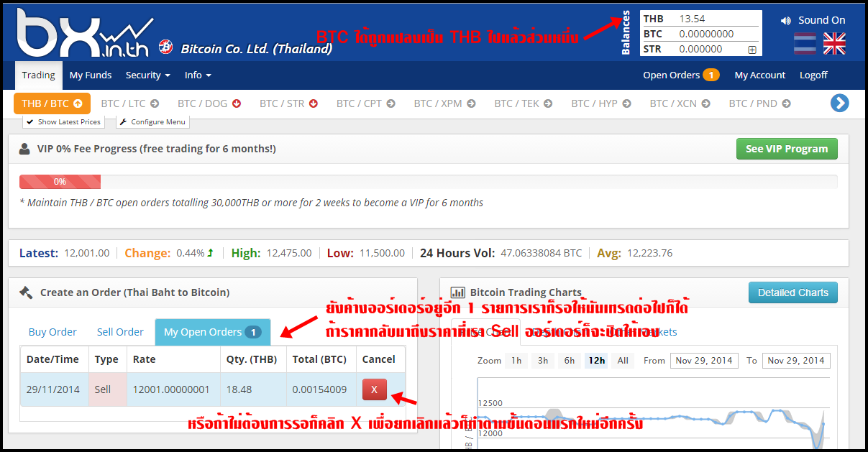Image resolution: width=868 pixels, height=452 pixels.
Task: Open the Trading tab
Action: click(x=38, y=75)
